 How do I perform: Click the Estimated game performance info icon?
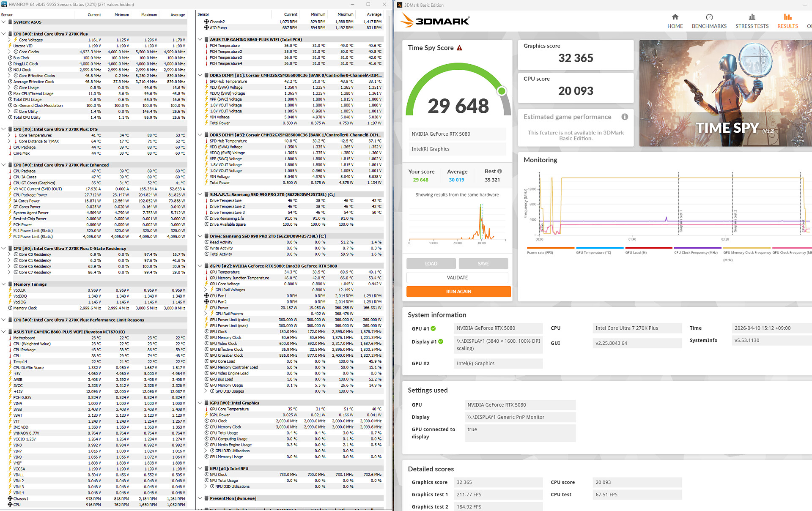(x=625, y=117)
